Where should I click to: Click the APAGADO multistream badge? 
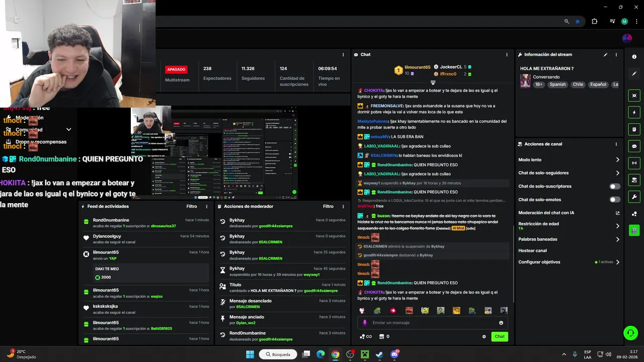pos(176,69)
